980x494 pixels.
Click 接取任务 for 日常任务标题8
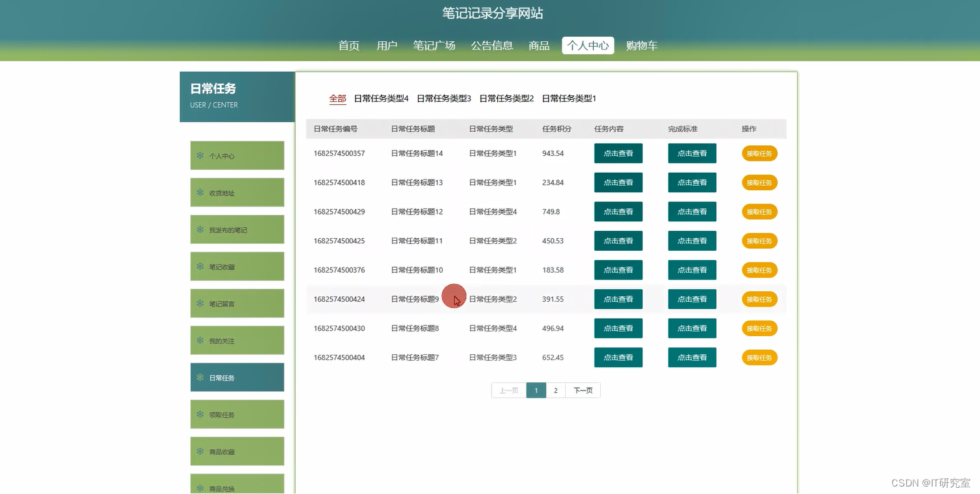(x=759, y=328)
